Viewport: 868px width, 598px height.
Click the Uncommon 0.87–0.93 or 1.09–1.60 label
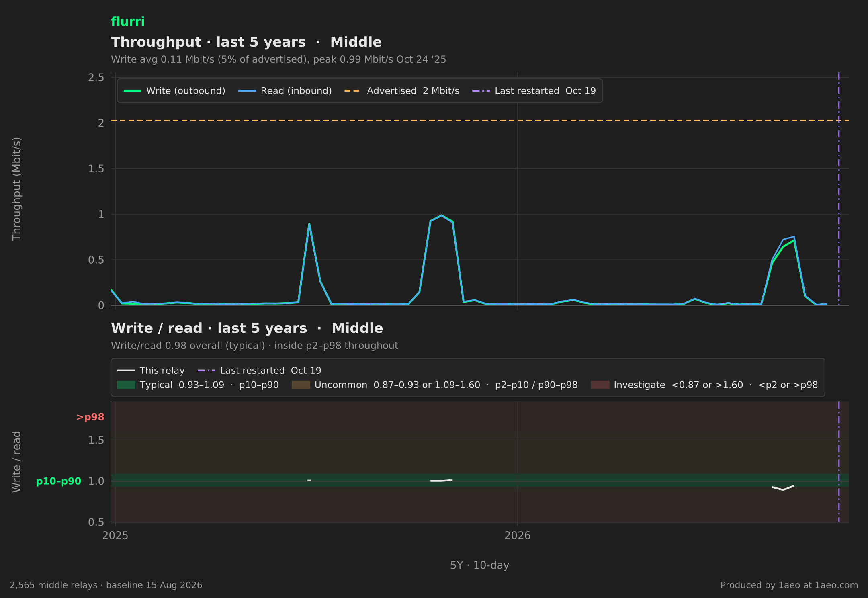pyautogui.click(x=446, y=385)
